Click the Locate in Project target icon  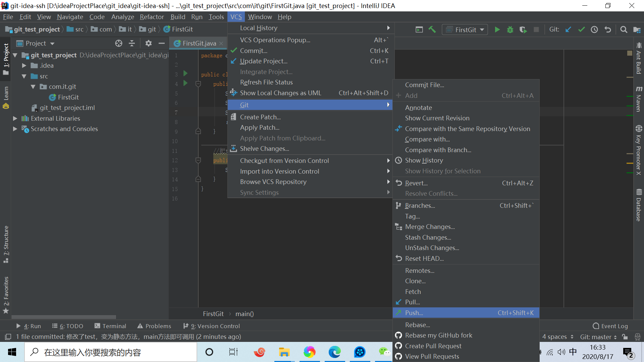[119, 43]
